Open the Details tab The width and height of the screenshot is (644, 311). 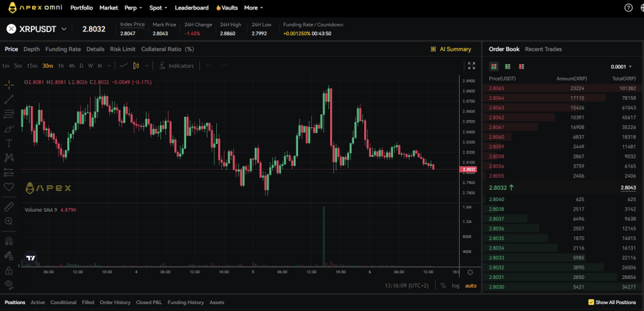(96, 49)
